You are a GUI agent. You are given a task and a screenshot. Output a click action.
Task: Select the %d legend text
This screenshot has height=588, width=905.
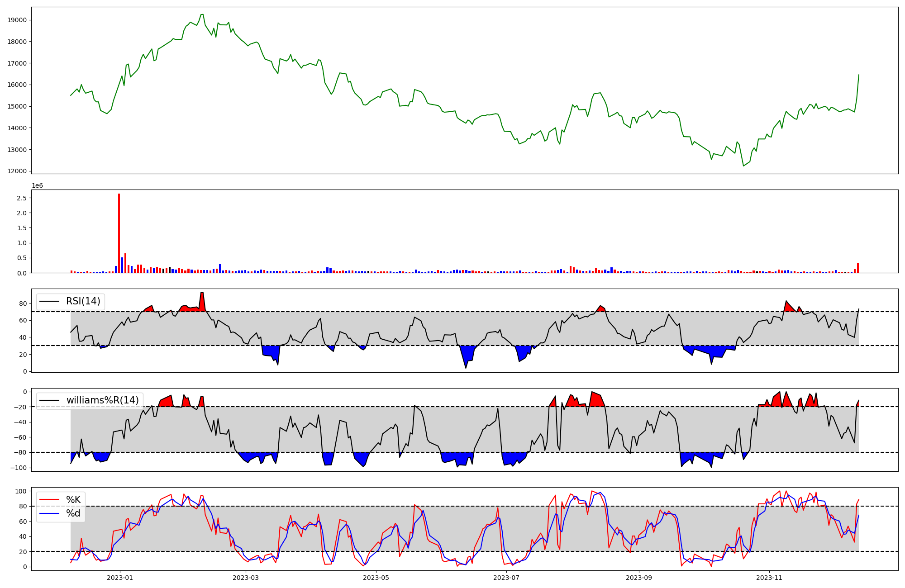73,513
